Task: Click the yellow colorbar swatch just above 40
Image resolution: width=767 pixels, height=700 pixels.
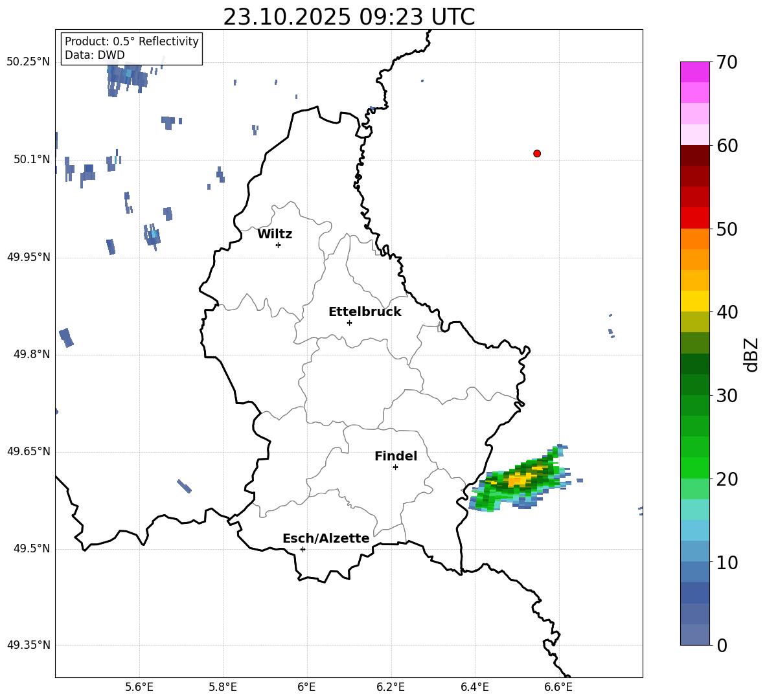Action: click(x=694, y=301)
